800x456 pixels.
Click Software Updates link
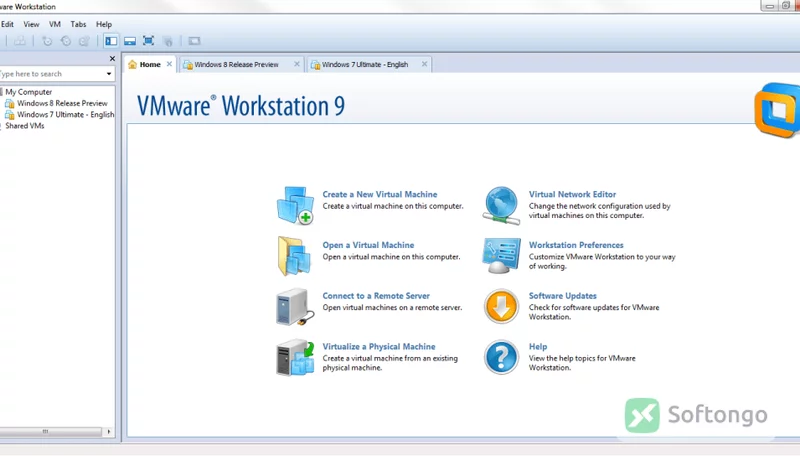tap(562, 296)
